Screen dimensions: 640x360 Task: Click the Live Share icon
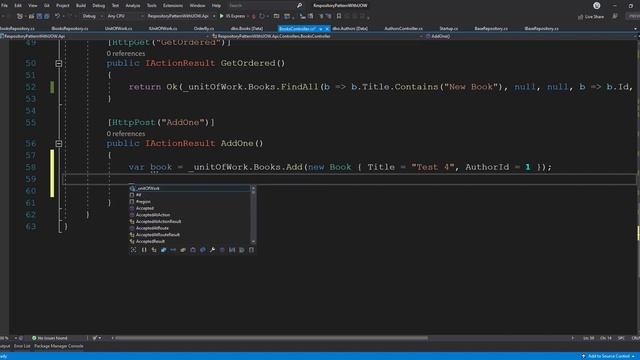pos(580,17)
